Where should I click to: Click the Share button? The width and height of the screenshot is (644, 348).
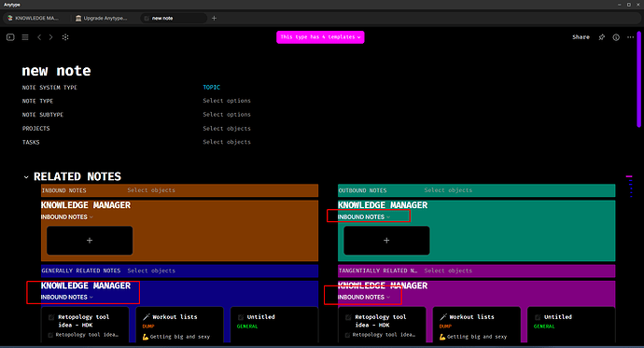pyautogui.click(x=581, y=37)
